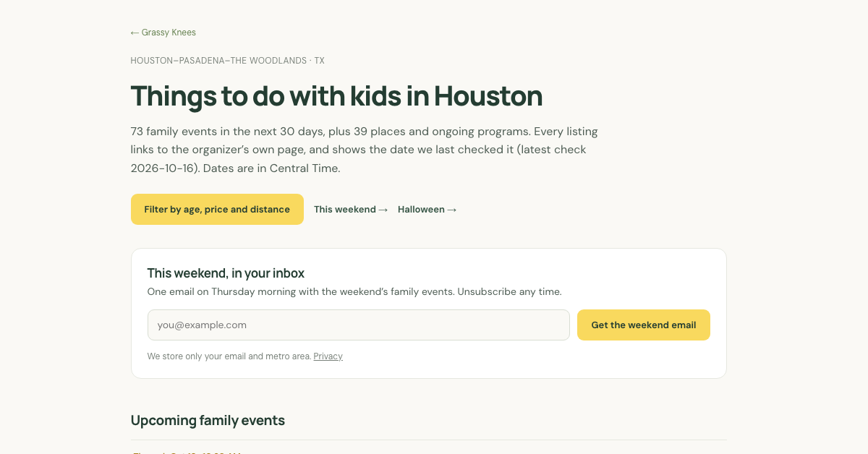Select the first partially visible event row
The width and height of the screenshot is (868, 454).
[429, 449]
